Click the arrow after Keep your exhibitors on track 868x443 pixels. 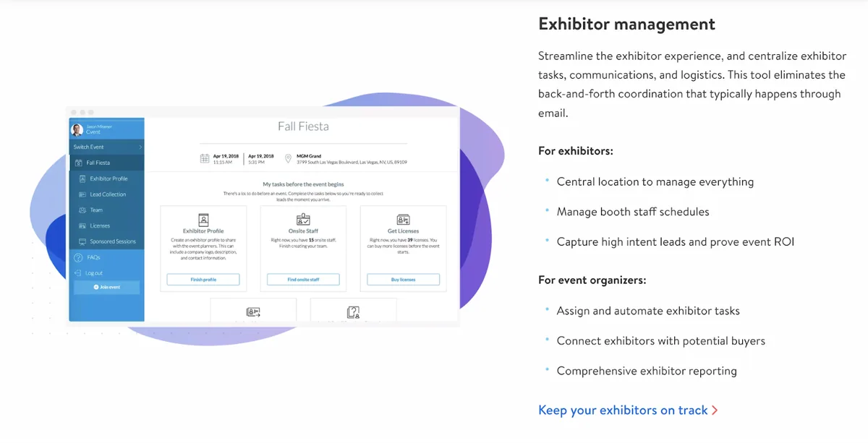[715, 410]
